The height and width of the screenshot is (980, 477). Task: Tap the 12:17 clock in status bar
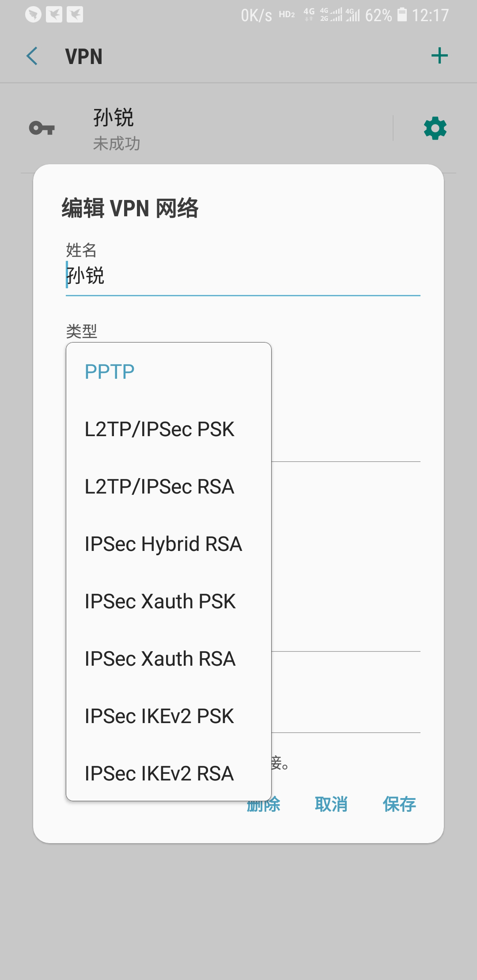[x=430, y=15]
